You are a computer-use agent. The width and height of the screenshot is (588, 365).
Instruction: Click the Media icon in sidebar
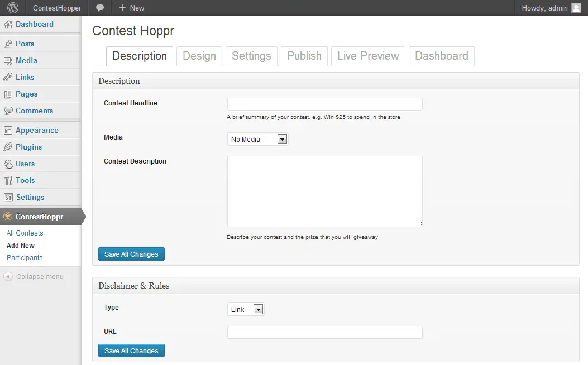8,61
